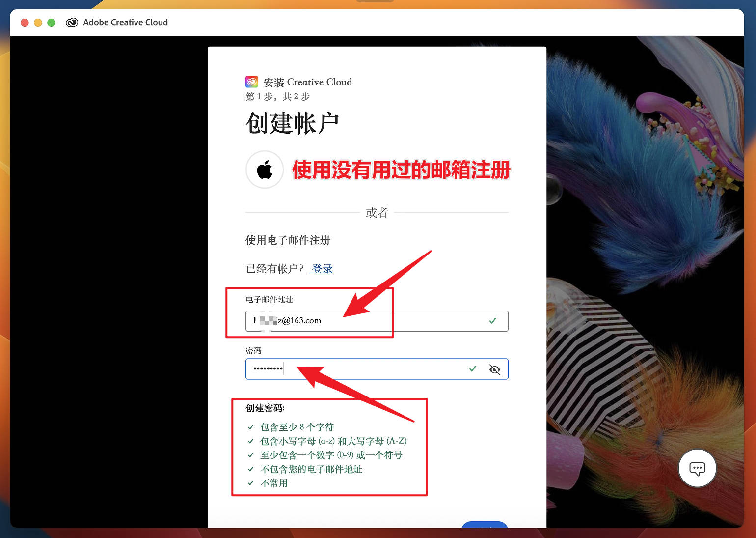Click the 第 1 步，共 2 步 step text
This screenshot has height=538, width=756.
[x=277, y=97]
